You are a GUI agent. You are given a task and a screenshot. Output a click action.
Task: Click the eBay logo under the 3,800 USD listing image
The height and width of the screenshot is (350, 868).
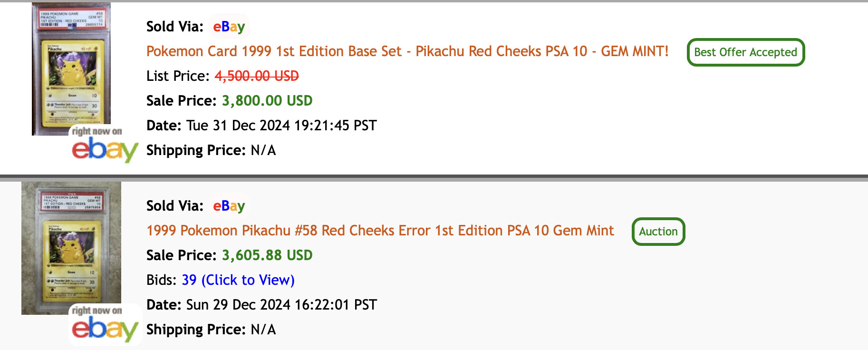[105, 145]
